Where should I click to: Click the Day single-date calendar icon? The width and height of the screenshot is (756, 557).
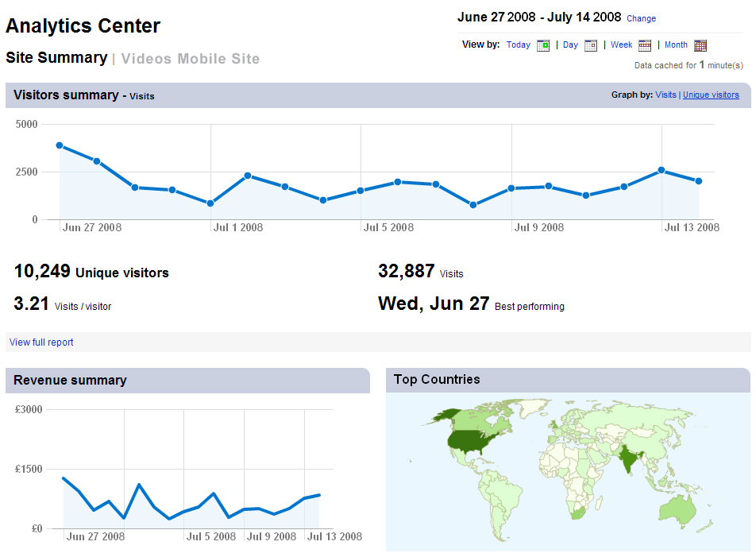[x=590, y=45]
